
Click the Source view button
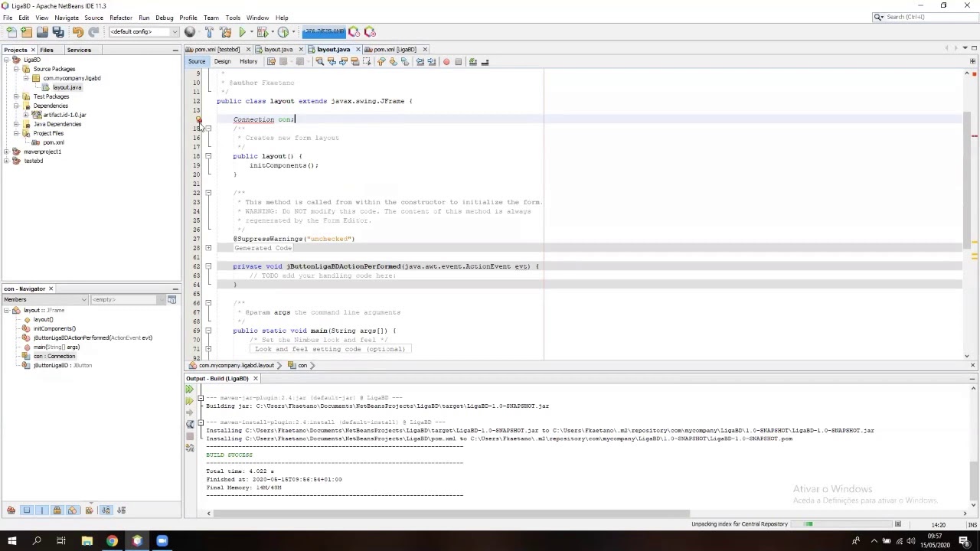tap(197, 62)
